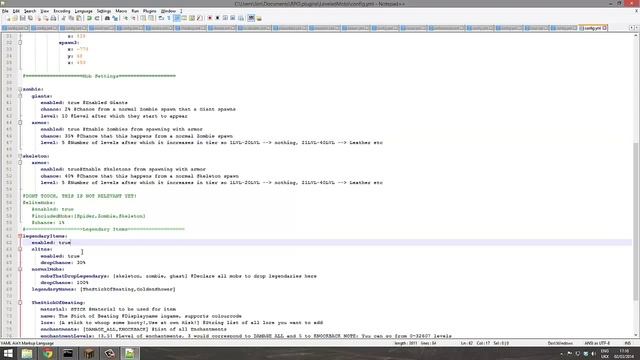Open Find with the binoculars icon
The height and width of the screenshot is (360, 640).
tap(107, 18)
